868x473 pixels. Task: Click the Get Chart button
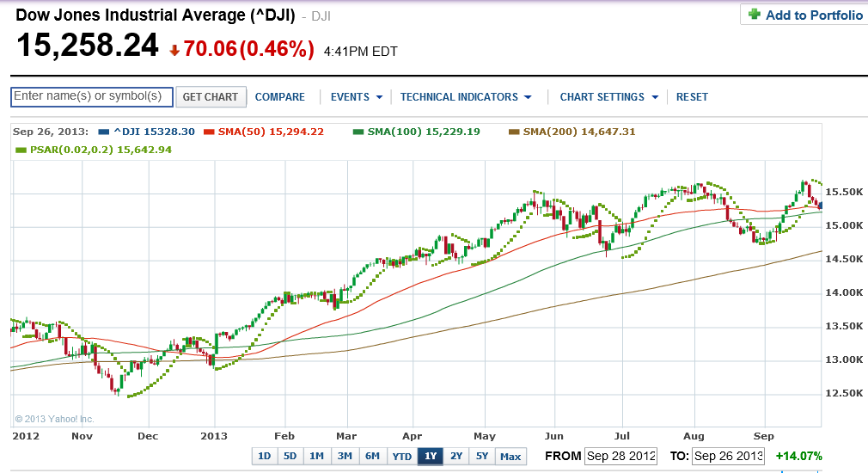211,97
